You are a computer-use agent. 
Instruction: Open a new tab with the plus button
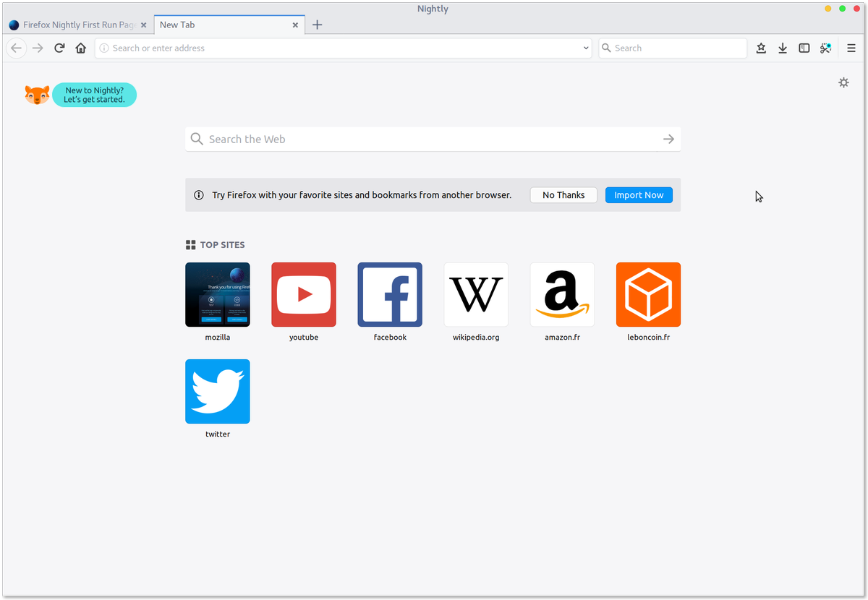coord(317,24)
